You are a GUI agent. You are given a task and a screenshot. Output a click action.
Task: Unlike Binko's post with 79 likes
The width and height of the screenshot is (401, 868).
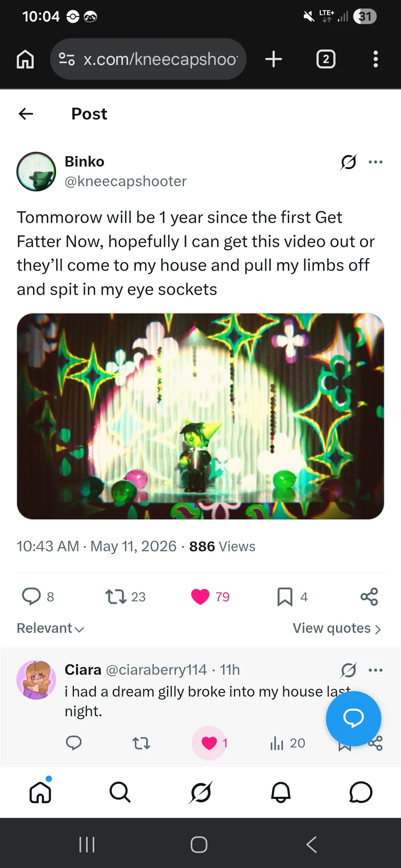coord(200,596)
